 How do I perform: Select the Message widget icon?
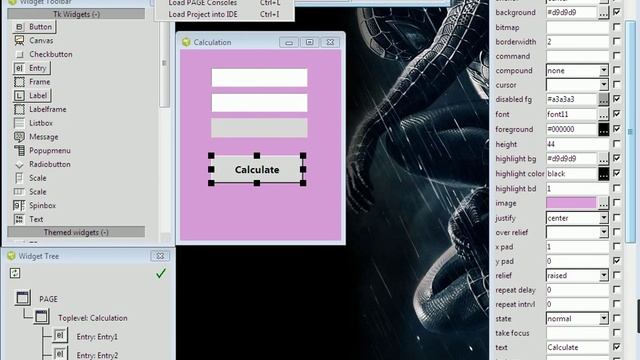pos(19,137)
